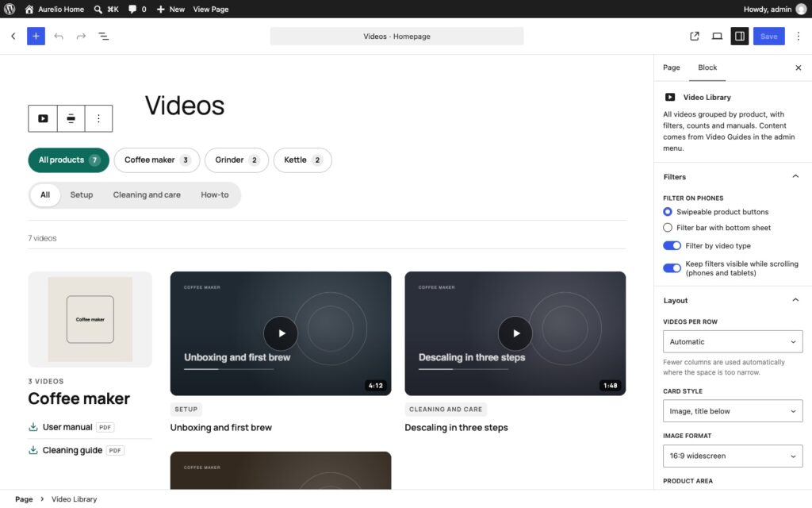
Task: Filter by Kettle
Action: [302, 160]
